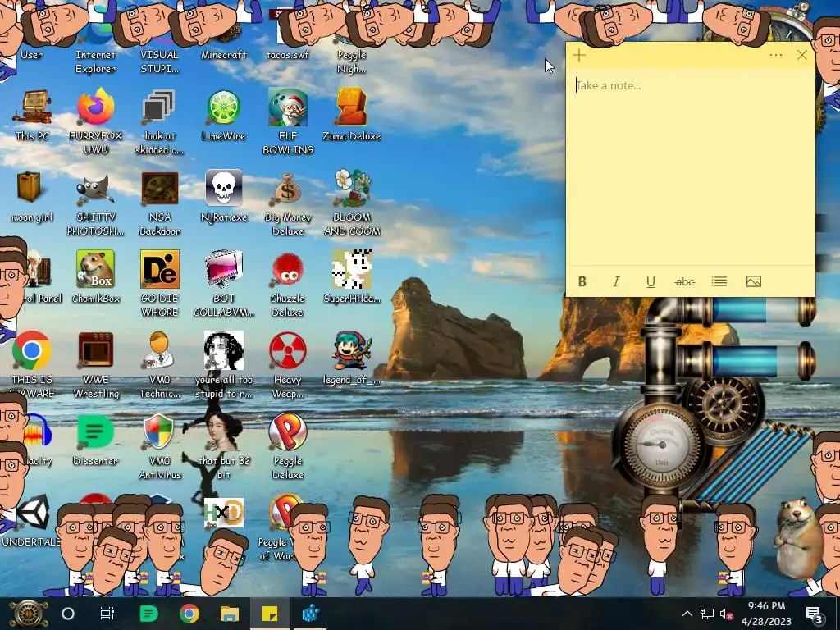Click the Chuzzle Deluxe icon
Screen dimensions: 840x630
[x=288, y=284]
